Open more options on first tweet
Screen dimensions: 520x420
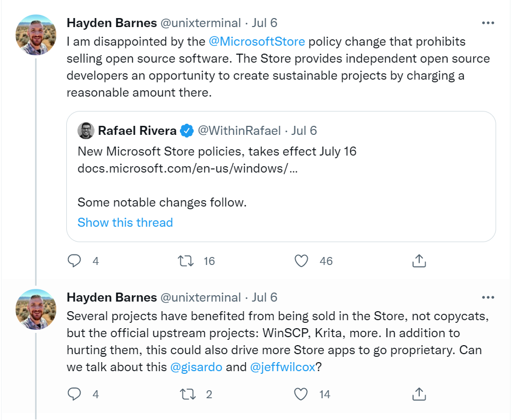coord(488,23)
